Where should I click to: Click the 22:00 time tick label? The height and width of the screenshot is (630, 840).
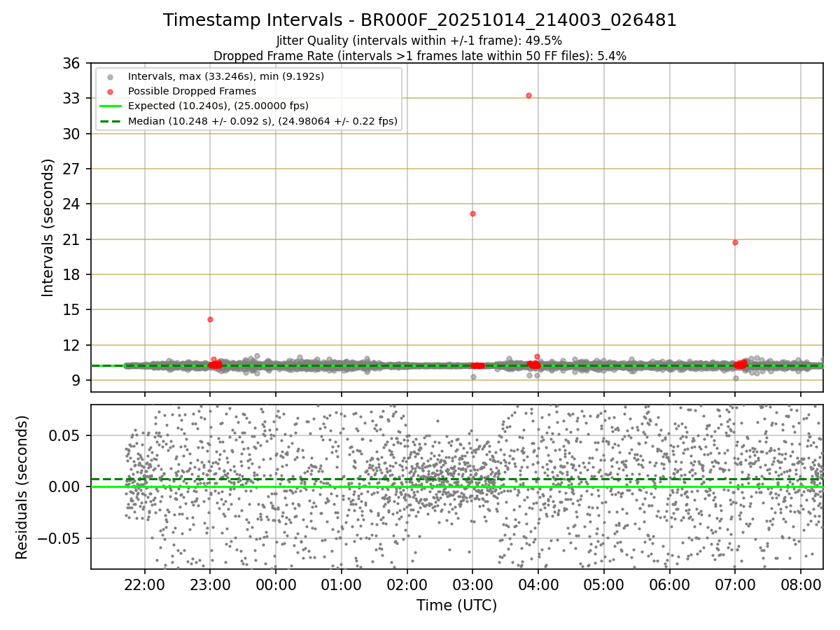(145, 585)
